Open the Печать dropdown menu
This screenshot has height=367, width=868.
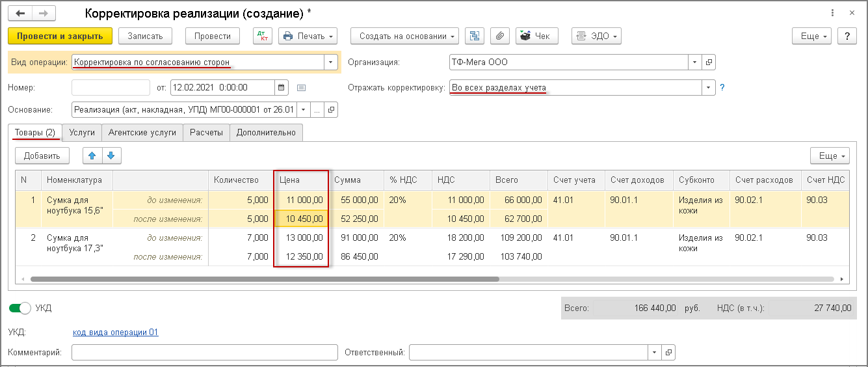pos(308,36)
